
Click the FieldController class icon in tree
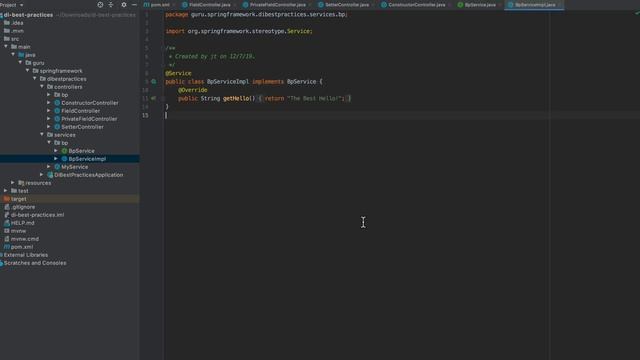pyautogui.click(x=57, y=111)
